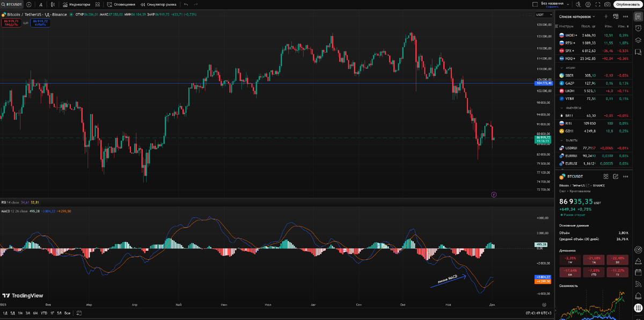Select the YTD date range tab
The height and width of the screenshot is (320, 644).
(44, 313)
